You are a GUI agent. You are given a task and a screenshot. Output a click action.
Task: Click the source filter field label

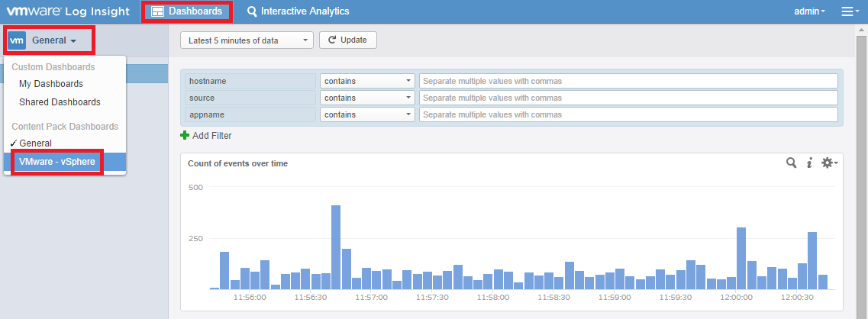250,98
